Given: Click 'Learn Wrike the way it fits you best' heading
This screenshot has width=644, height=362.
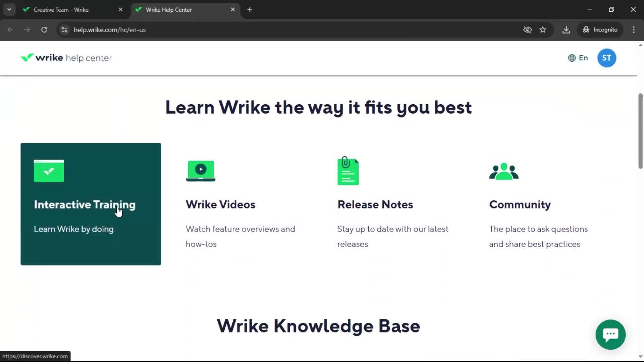Looking at the screenshot, I should click(x=318, y=108).
